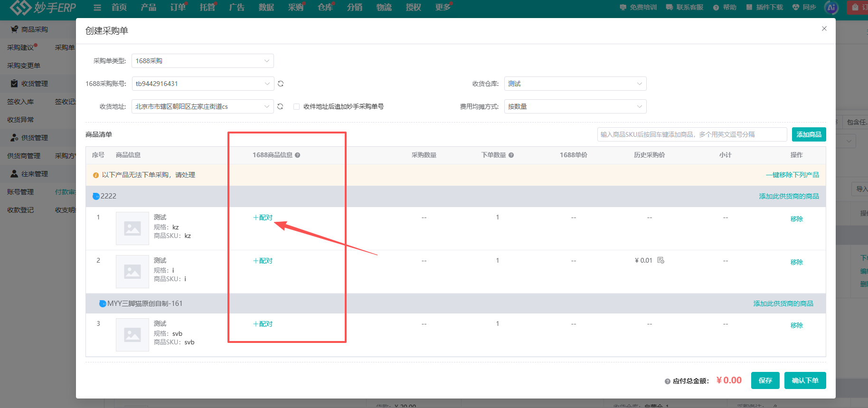868x408 pixels.
Task: Contact support via 联系客服
Action: pos(685,7)
